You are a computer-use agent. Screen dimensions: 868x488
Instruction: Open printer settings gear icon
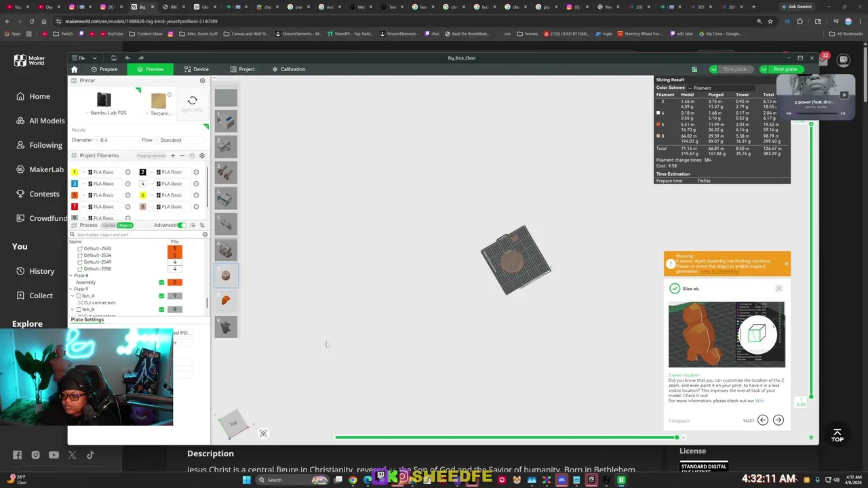202,81
